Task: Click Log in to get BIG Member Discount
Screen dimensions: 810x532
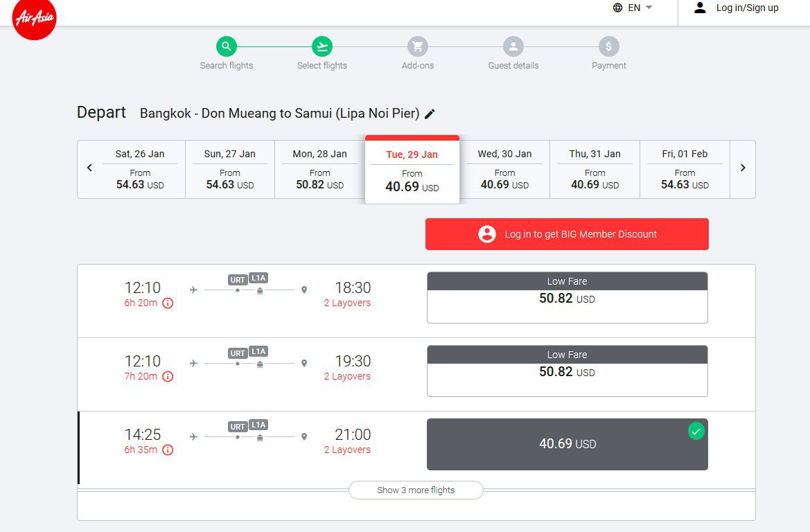Action: click(x=567, y=234)
